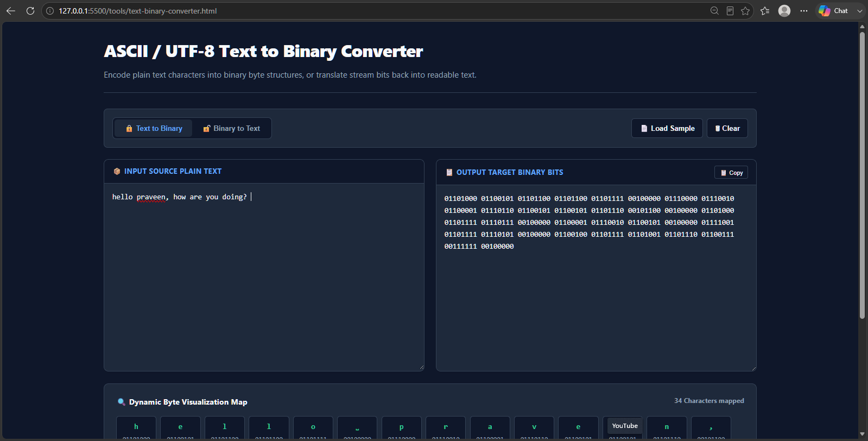This screenshot has height=441, width=868.
Task: Go back to the previous page
Action: pos(11,11)
